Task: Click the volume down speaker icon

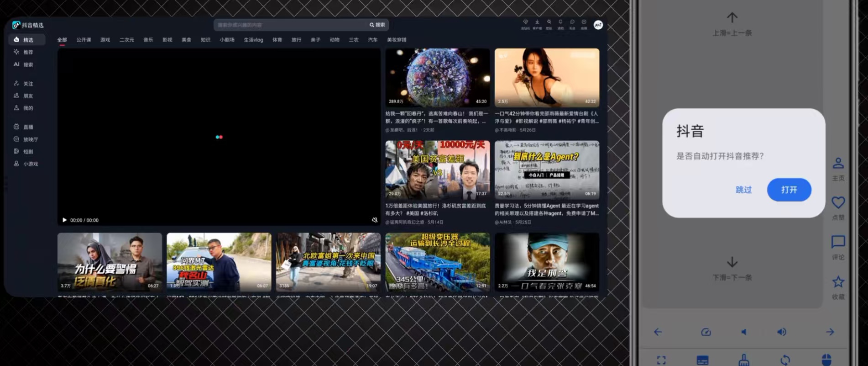Action: [x=744, y=332]
